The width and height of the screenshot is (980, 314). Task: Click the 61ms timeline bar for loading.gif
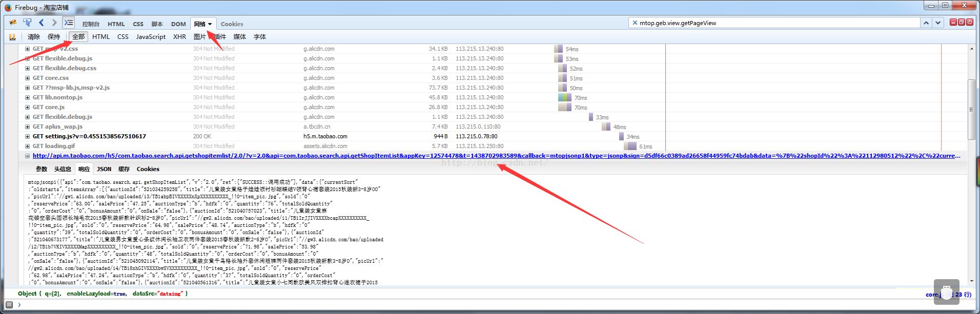tap(630, 146)
